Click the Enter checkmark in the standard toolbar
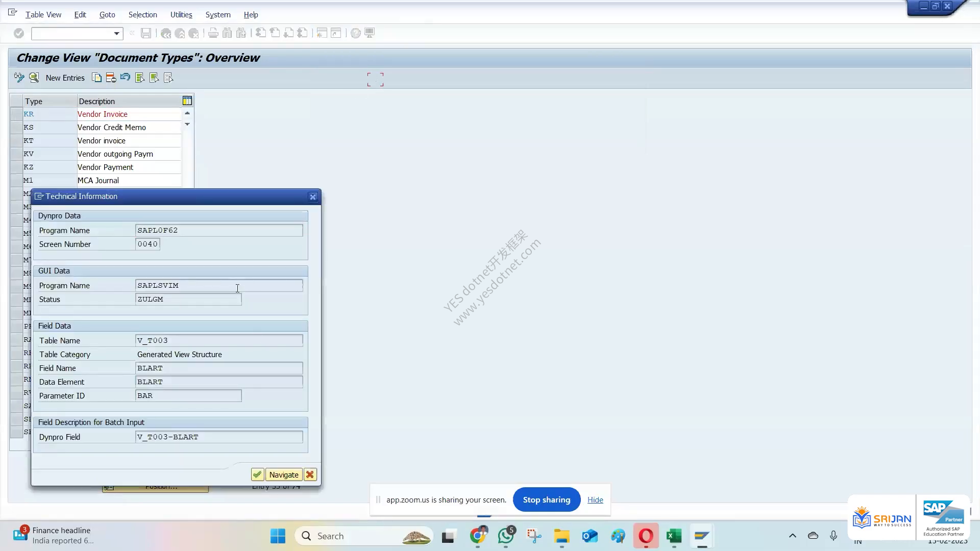This screenshot has width=980, height=551. (x=19, y=33)
